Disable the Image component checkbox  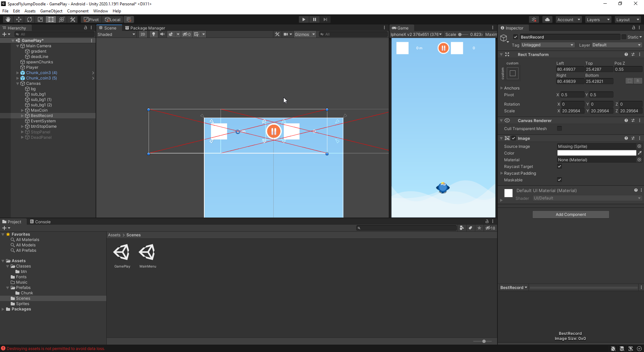514,138
